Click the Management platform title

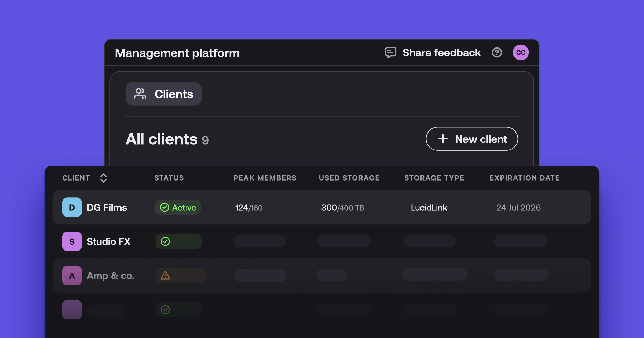pos(177,53)
